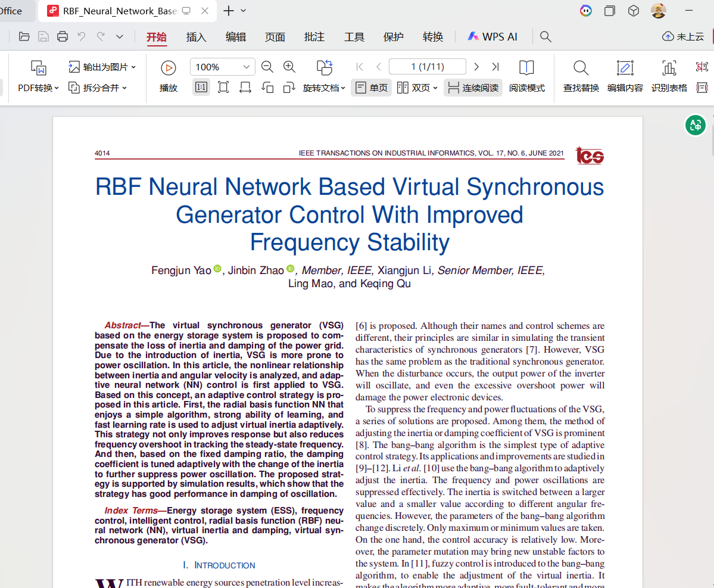Switch to the 插入 ribbon tab
Image resolution: width=714 pixels, height=588 pixels.
coord(196,37)
